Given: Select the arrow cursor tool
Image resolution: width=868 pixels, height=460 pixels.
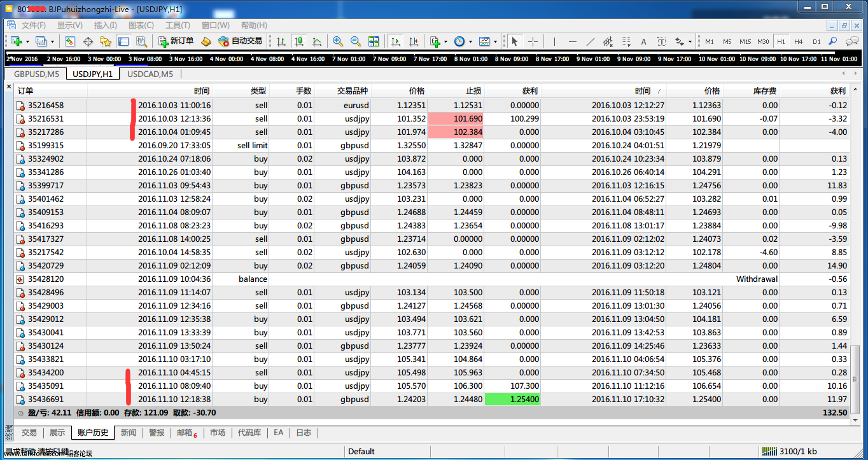Looking at the screenshot, I should [514, 41].
